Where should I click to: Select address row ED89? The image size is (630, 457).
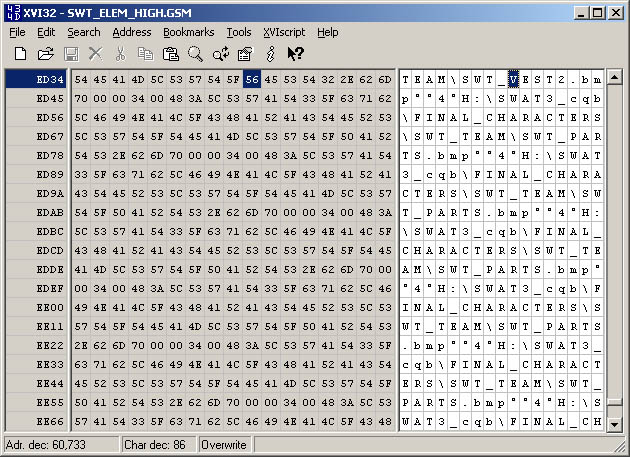coord(36,174)
